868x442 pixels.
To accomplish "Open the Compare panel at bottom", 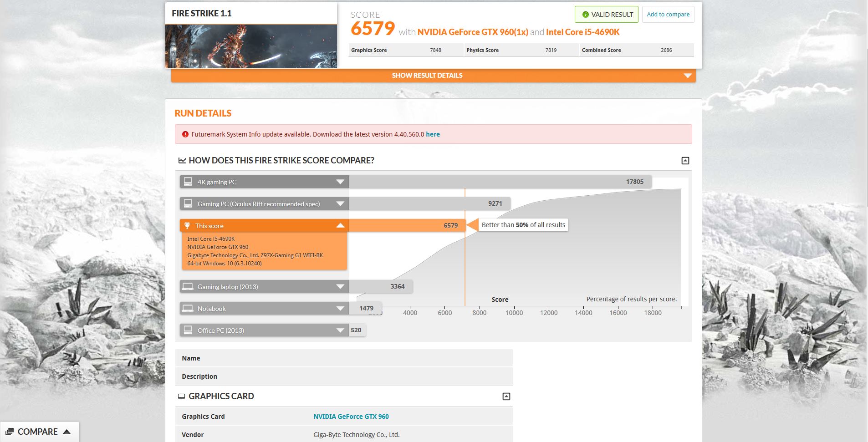I will click(39, 432).
